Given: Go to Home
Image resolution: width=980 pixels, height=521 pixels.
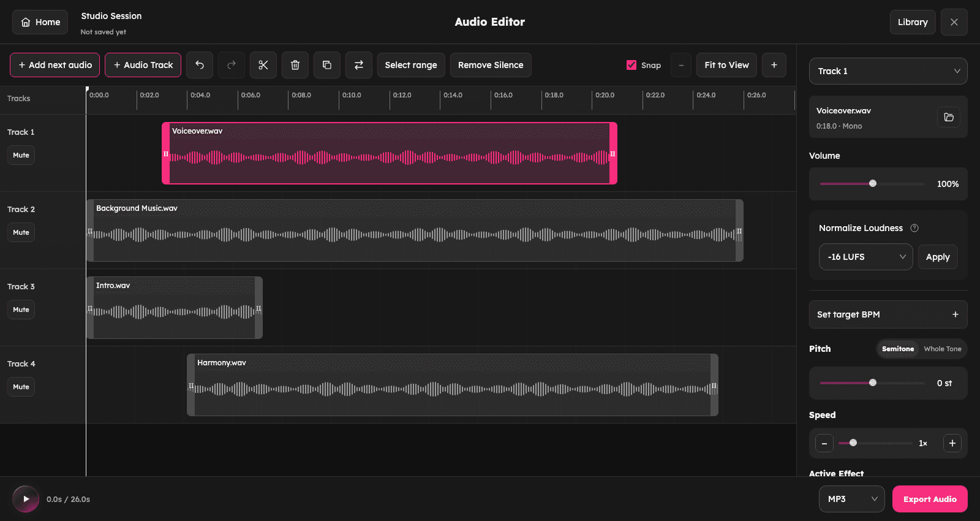Looking at the screenshot, I should [x=40, y=22].
